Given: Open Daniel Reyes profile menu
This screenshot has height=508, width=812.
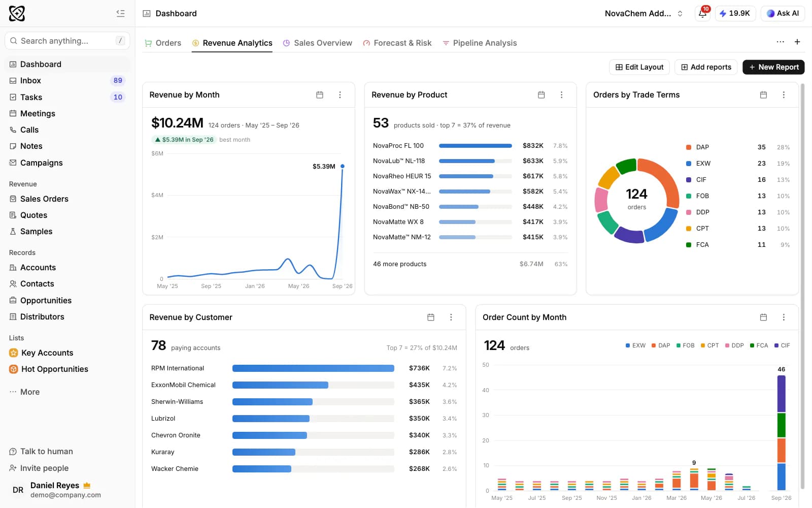Looking at the screenshot, I should click(67, 490).
